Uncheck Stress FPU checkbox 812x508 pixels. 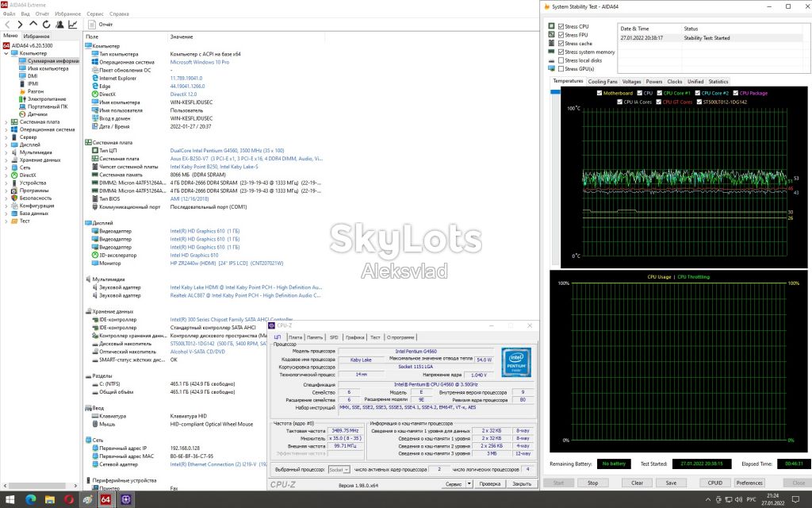point(561,35)
